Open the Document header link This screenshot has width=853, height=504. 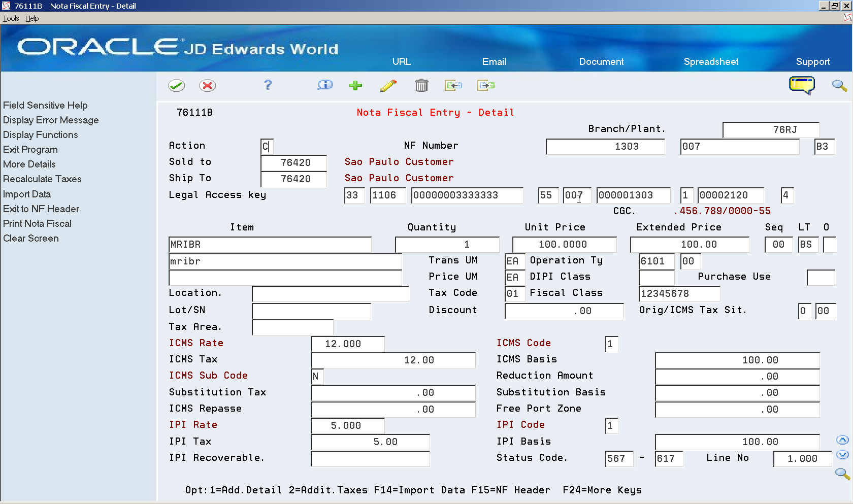pos(601,61)
